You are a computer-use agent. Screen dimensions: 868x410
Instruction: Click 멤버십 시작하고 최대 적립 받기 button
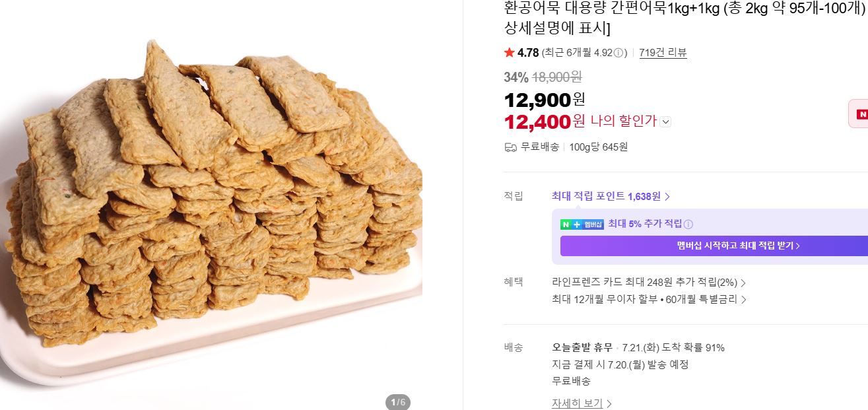coord(714,246)
